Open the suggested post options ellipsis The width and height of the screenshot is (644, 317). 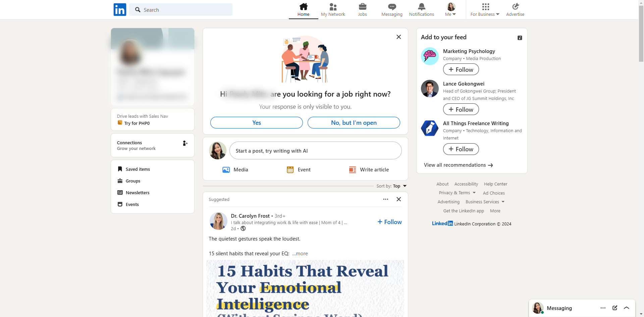click(x=386, y=199)
